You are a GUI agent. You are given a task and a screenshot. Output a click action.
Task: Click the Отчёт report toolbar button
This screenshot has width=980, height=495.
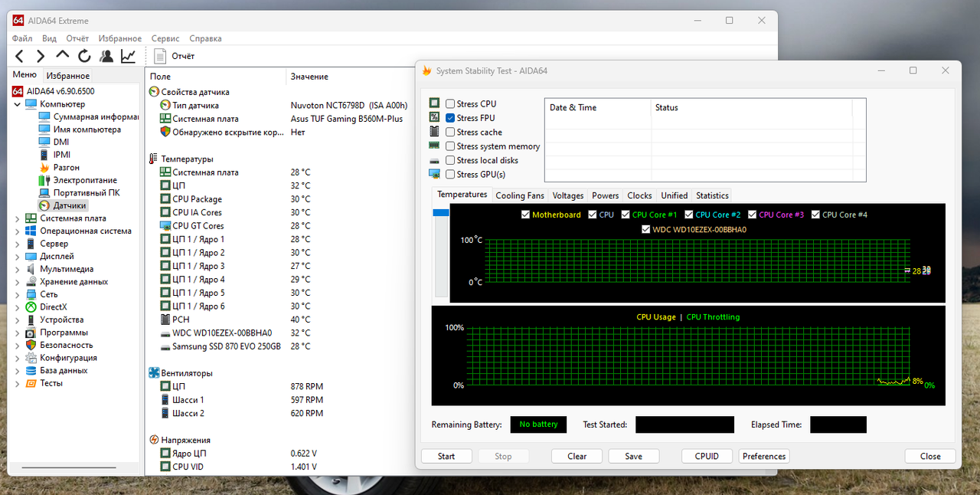[x=175, y=56]
